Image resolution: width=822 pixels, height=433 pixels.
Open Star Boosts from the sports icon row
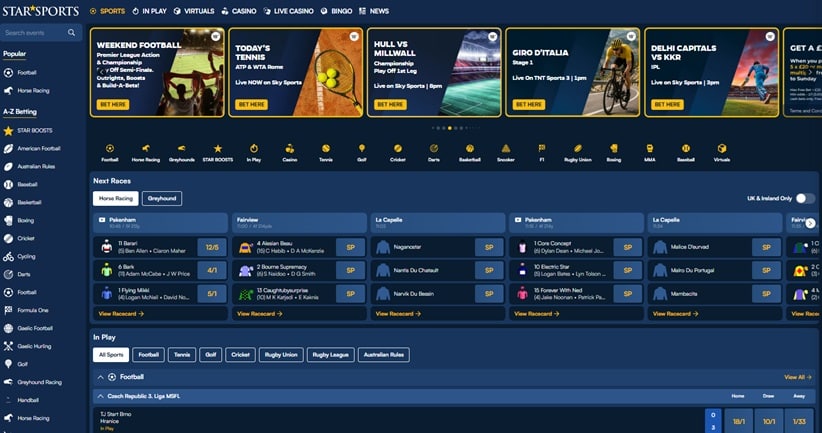(218, 153)
